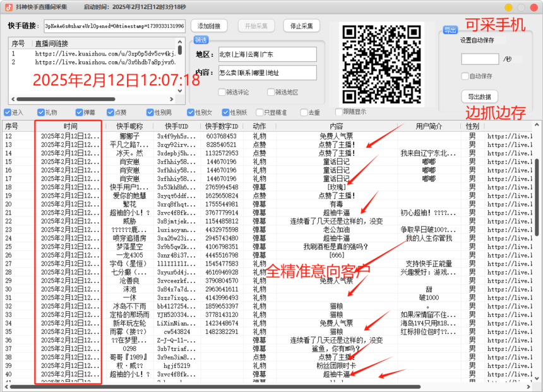Click the QR code image
Viewport: 543px width, 392px height.
click(x=381, y=64)
